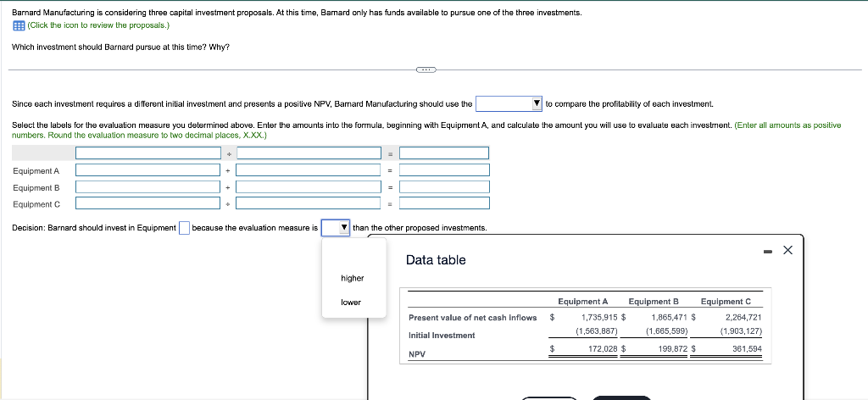The width and height of the screenshot is (868, 400).
Task: Click the NPV value 199,872
Action: point(673,349)
